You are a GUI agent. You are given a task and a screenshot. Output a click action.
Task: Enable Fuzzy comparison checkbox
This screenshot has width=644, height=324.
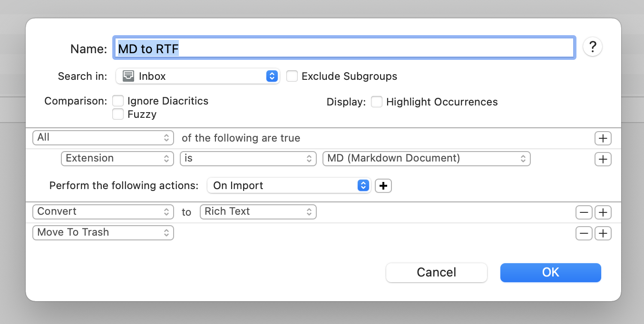pos(118,114)
